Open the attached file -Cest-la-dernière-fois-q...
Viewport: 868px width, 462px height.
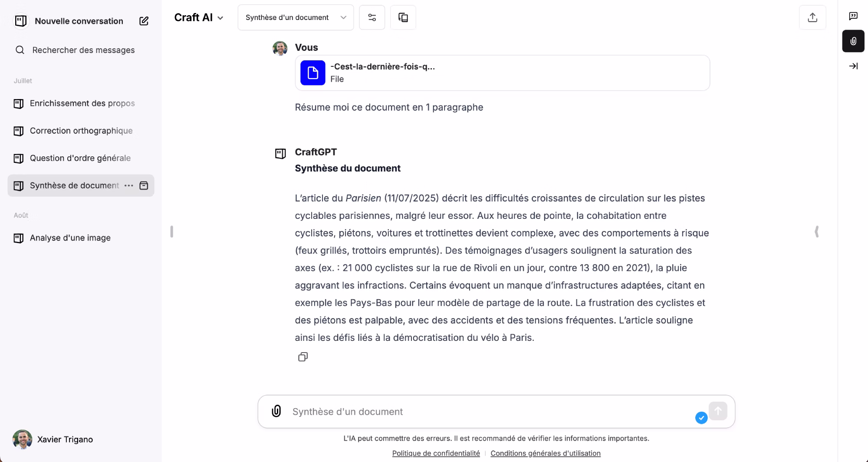pos(503,73)
